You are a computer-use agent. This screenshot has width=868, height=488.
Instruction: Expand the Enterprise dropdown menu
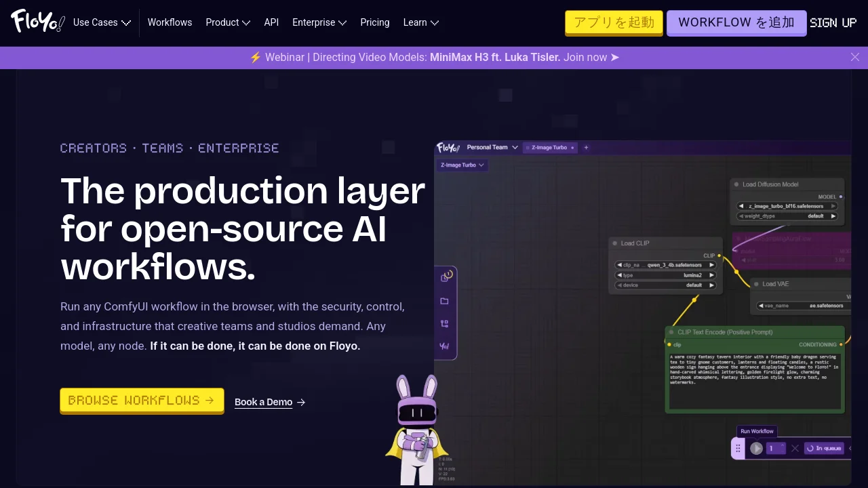click(x=319, y=22)
